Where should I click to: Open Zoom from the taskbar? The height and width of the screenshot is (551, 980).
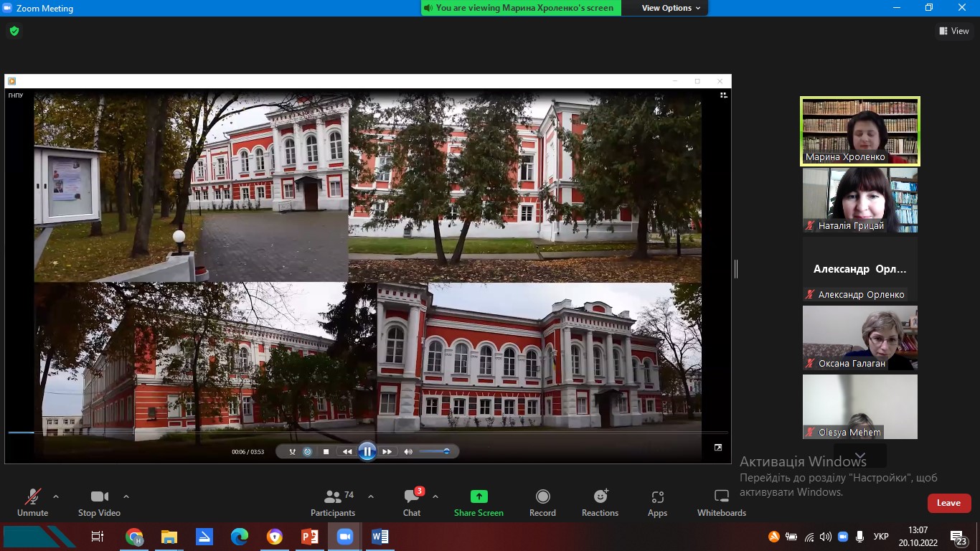point(345,537)
